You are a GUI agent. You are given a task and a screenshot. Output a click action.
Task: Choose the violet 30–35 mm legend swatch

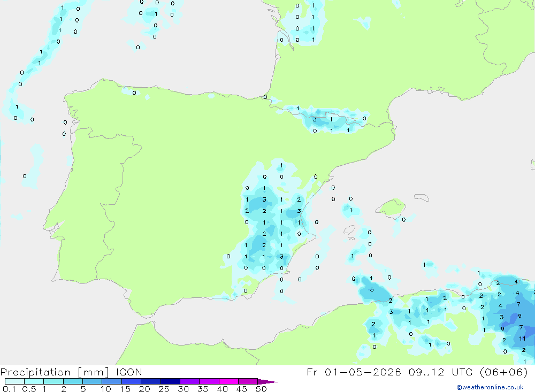click(190, 381)
